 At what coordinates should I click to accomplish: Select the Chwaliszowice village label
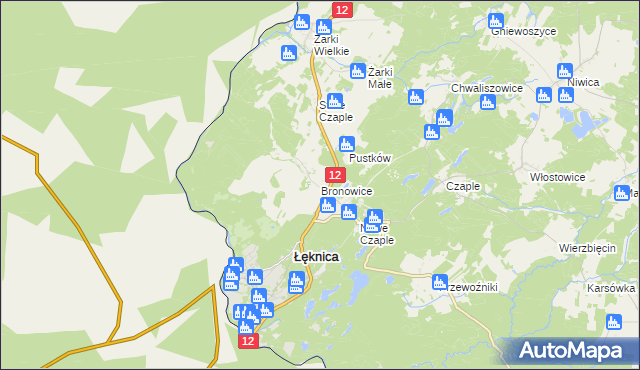point(487,89)
